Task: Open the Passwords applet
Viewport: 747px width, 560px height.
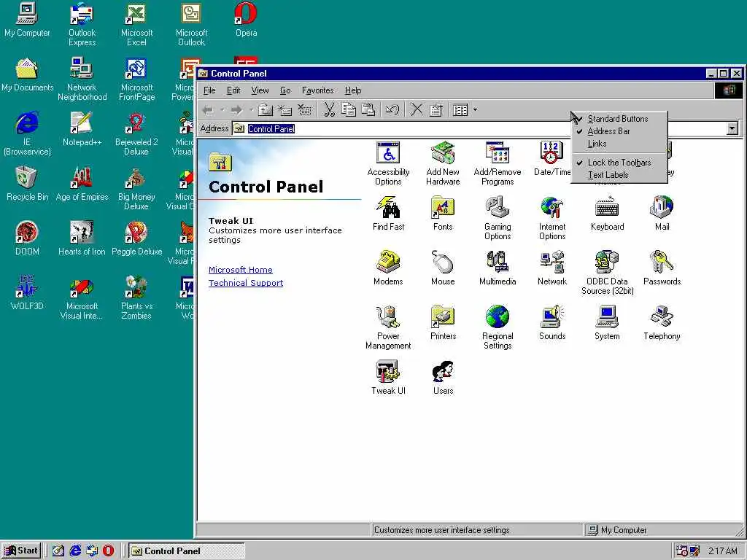Action: [x=662, y=268]
